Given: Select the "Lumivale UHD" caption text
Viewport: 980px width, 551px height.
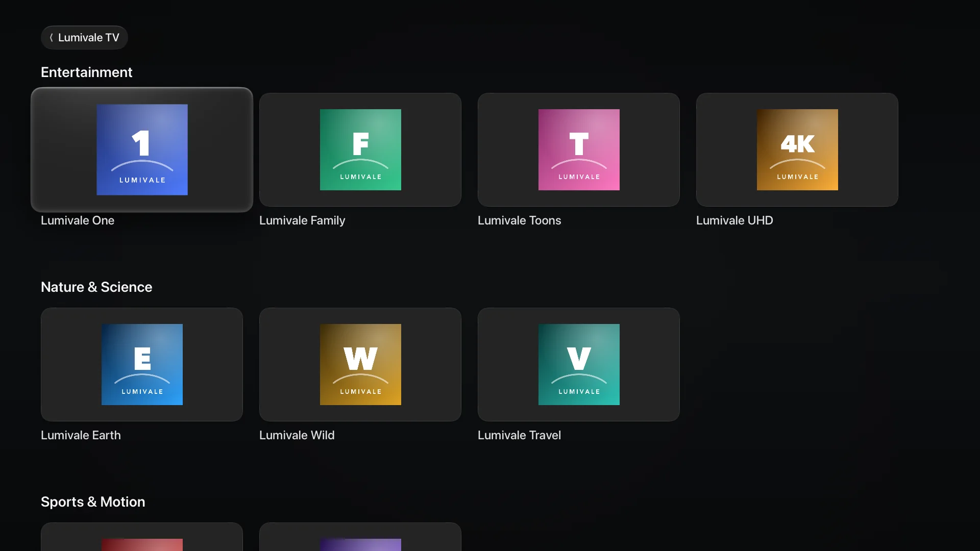Looking at the screenshot, I should pyautogui.click(x=734, y=220).
